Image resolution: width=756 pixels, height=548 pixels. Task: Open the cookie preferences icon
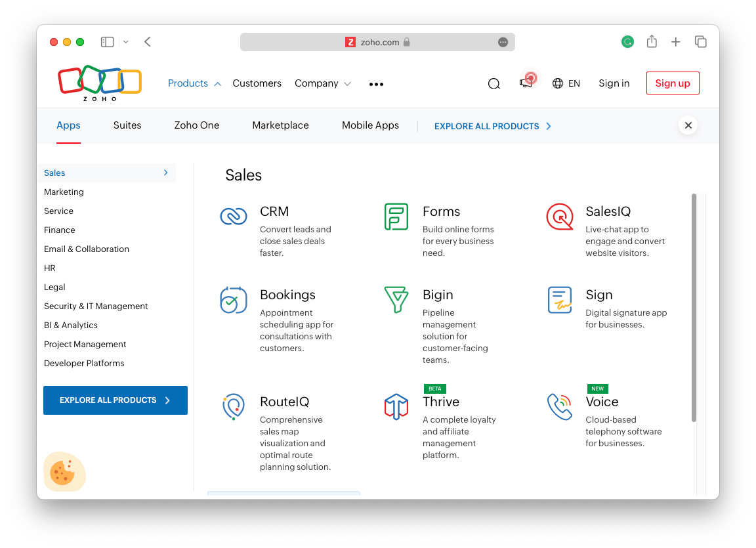(x=64, y=471)
